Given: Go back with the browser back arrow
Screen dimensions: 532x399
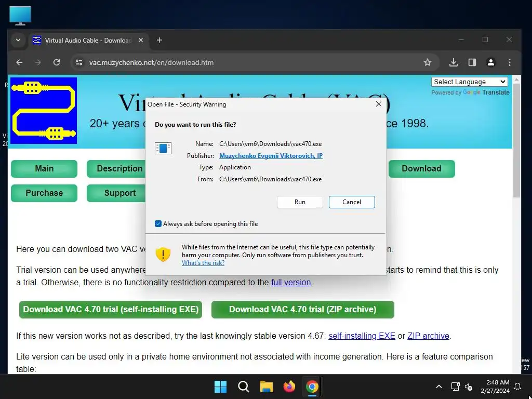Looking at the screenshot, I should 19,62.
